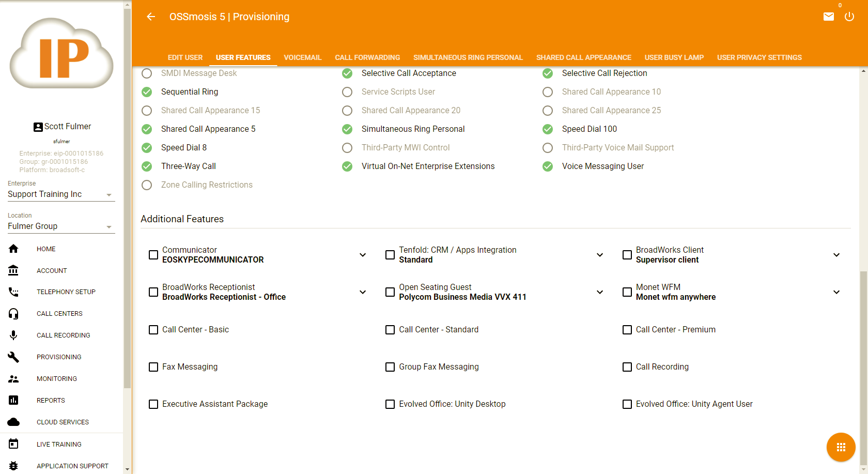Open the Call Forwarding tab

[x=367, y=57]
